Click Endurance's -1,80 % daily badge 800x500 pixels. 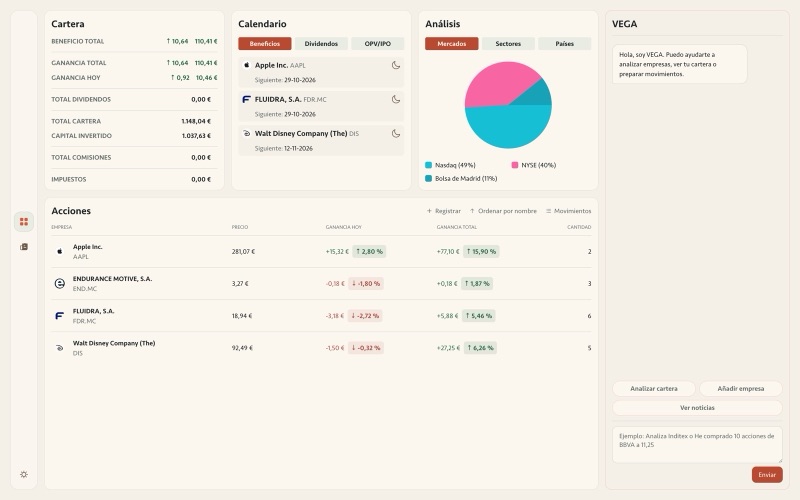tap(366, 284)
